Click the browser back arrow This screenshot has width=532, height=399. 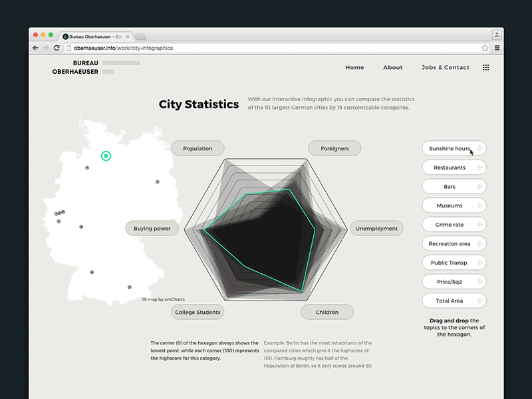click(35, 48)
